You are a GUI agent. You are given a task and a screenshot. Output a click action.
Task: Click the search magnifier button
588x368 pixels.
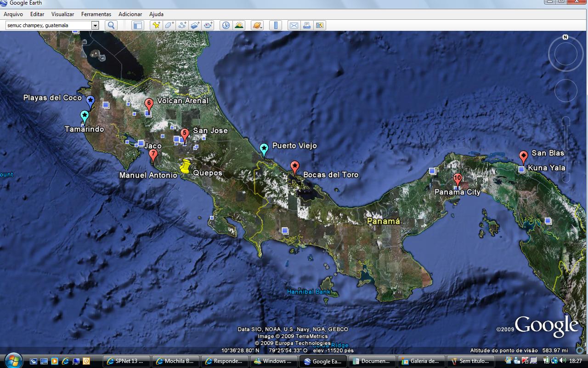[111, 25]
